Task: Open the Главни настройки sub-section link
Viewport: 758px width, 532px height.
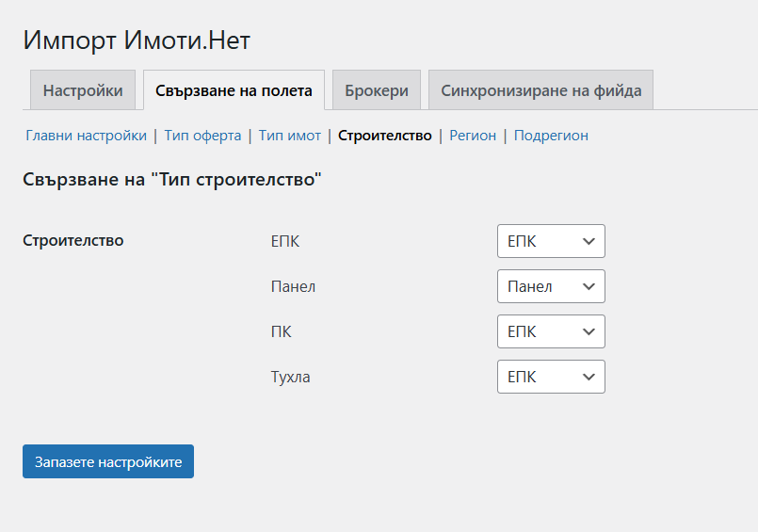Action: click(x=86, y=136)
